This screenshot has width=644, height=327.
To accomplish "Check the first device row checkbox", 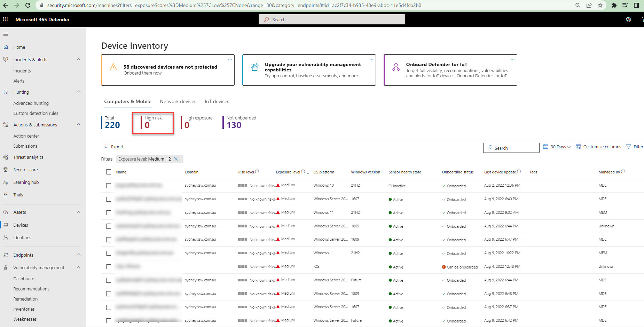I will pyautogui.click(x=109, y=186).
